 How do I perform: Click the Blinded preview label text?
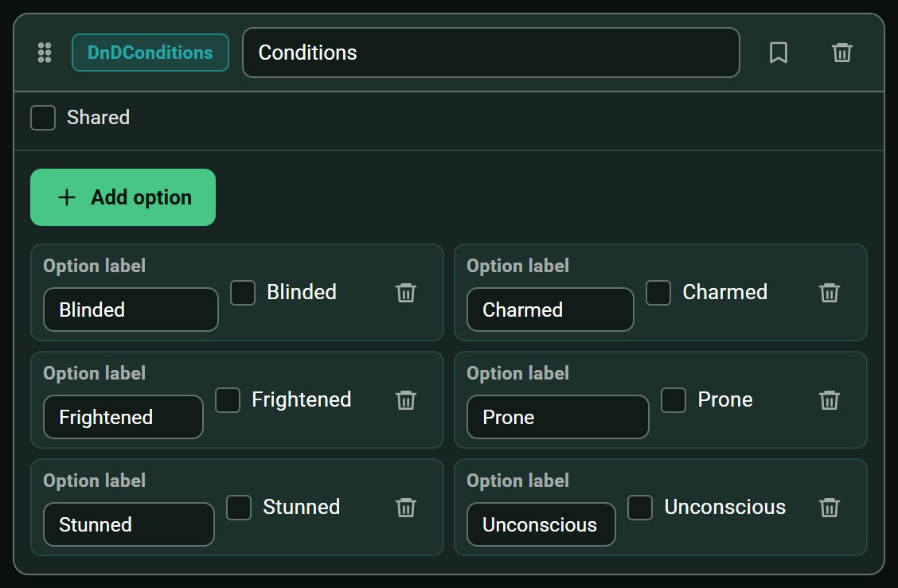click(x=302, y=292)
